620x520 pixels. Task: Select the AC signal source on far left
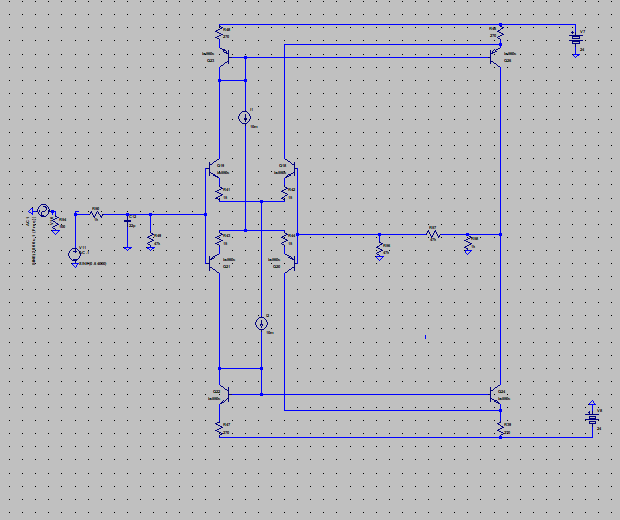pos(43,210)
